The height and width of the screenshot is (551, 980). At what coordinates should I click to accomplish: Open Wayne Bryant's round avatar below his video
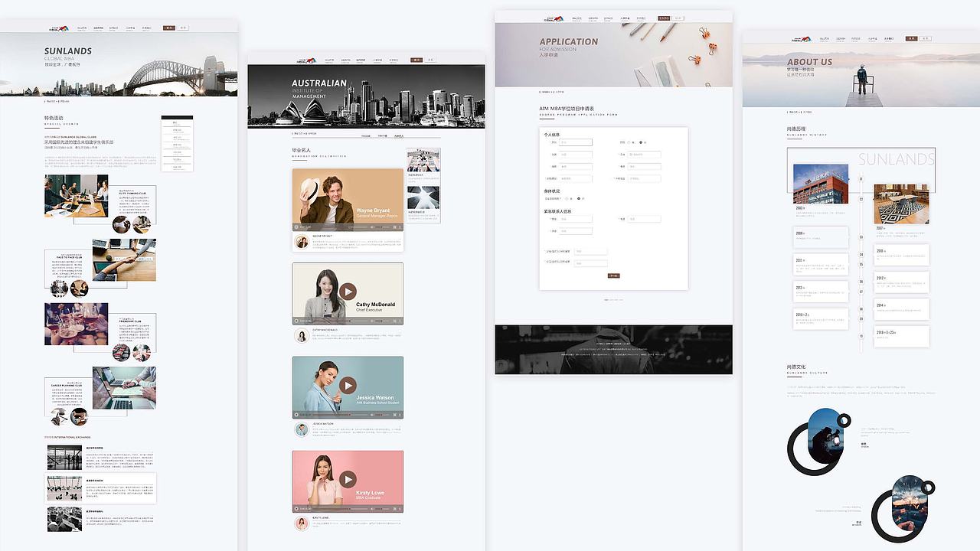[302, 242]
